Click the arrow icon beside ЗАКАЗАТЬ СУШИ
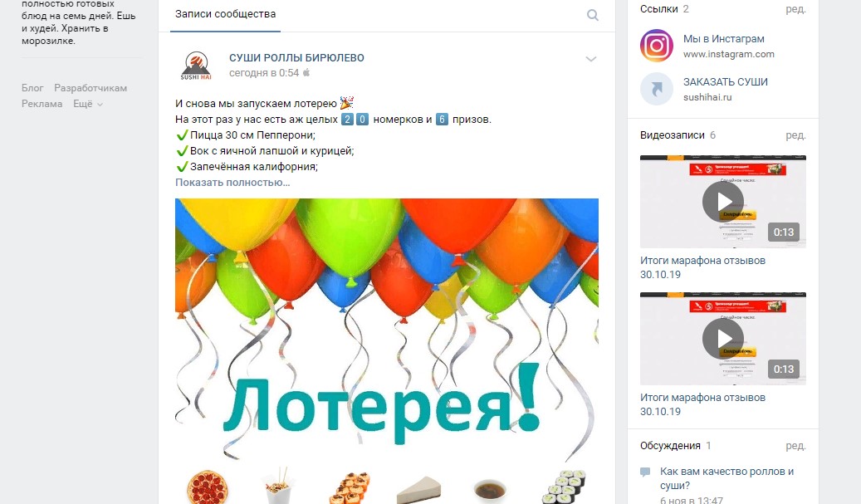 pyautogui.click(x=656, y=88)
